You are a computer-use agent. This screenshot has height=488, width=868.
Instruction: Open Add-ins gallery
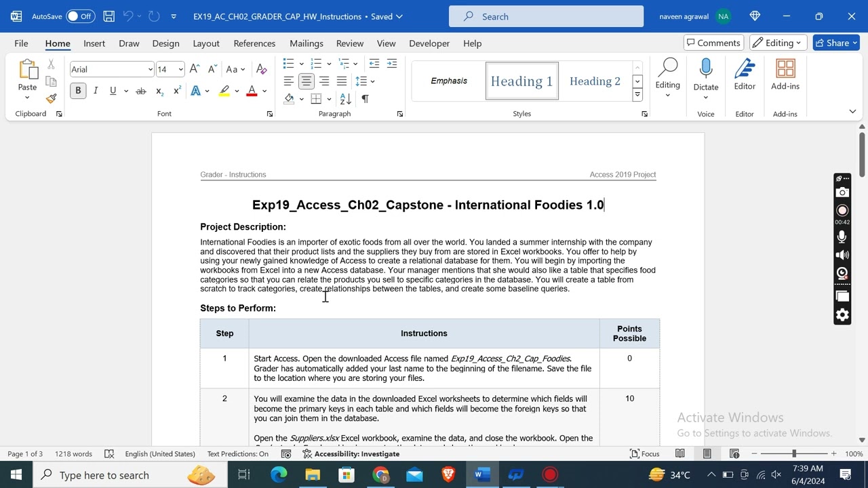click(785, 75)
